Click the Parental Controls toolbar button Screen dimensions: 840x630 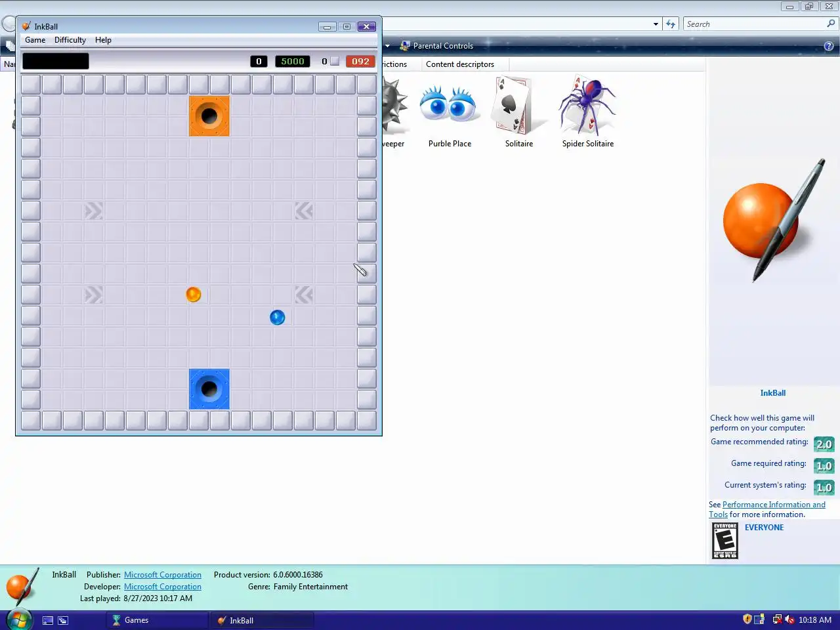click(x=436, y=46)
